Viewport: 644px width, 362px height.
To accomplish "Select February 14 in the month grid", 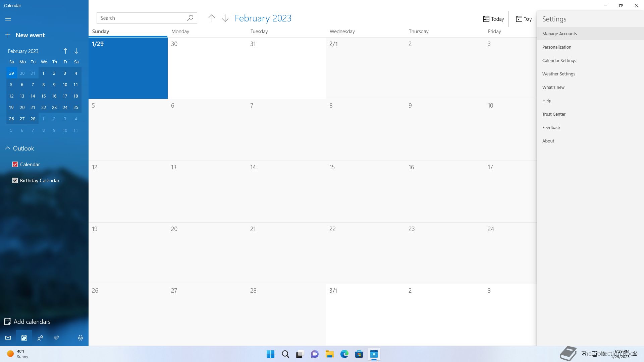I will click(x=286, y=191).
